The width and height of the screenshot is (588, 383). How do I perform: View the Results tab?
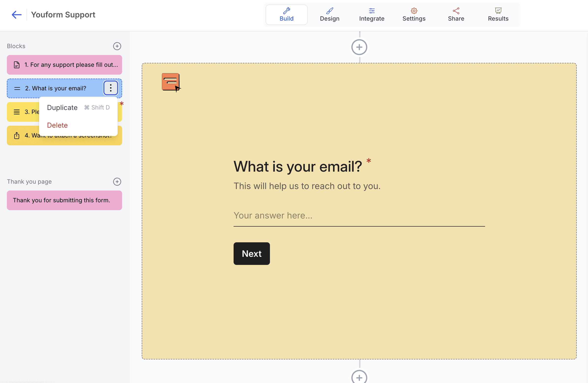[x=498, y=15]
